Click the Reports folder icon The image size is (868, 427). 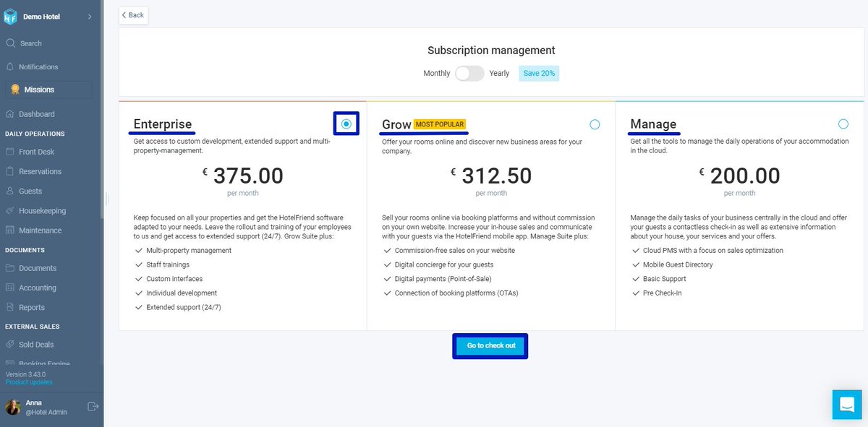tap(10, 307)
